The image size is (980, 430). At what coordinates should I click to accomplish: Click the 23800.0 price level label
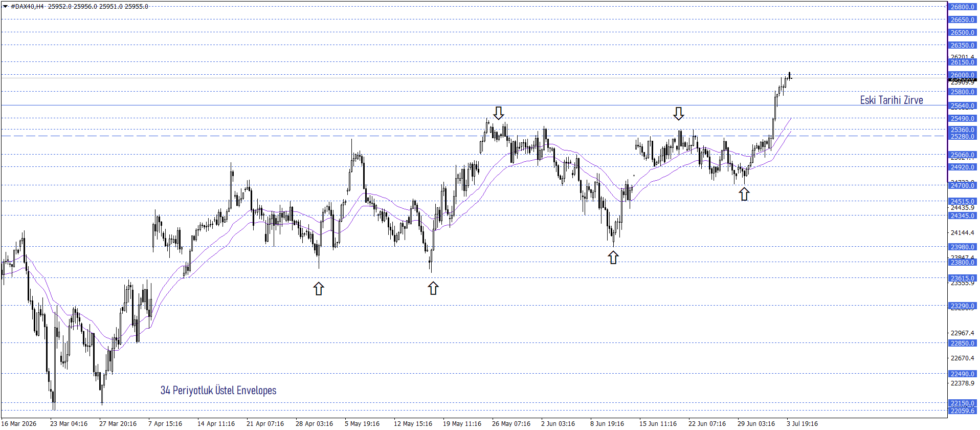[962, 262]
